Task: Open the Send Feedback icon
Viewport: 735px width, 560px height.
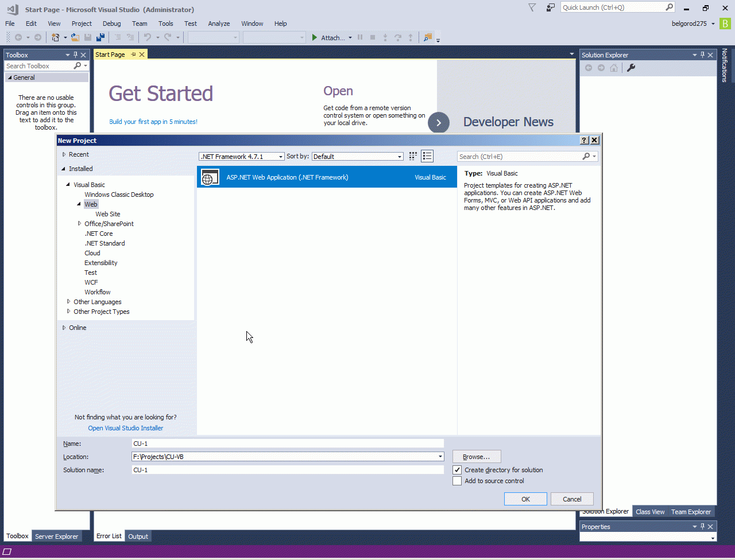Action: click(551, 7)
